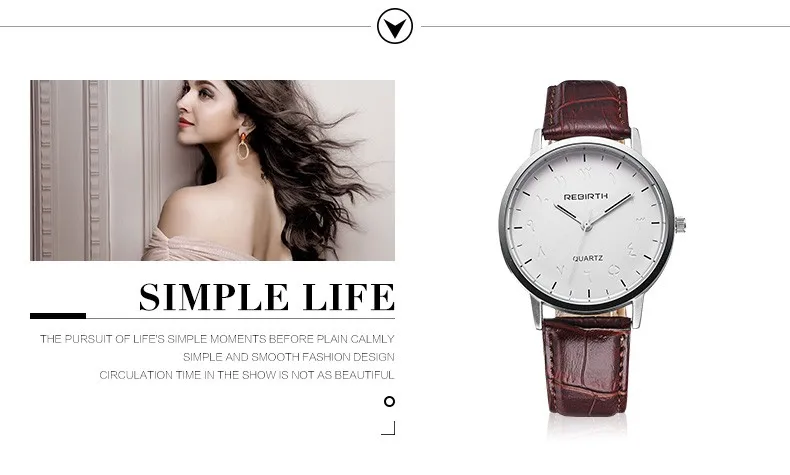The width and height of the screenshot is (790, 475).
Task: Click the lower brown leather strap
Action: coord(586,367)
